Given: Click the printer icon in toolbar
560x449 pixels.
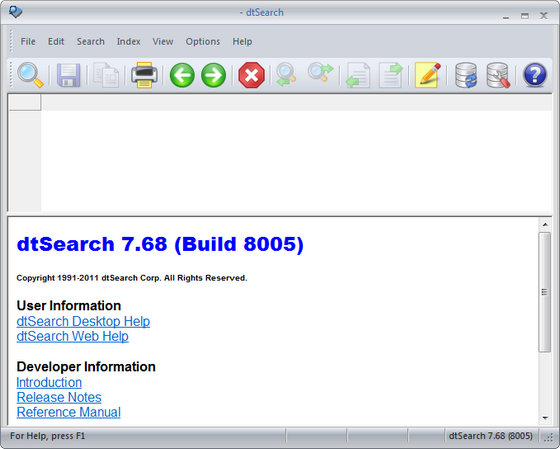Looking at the screenshot, I should (x=144, y=75).
